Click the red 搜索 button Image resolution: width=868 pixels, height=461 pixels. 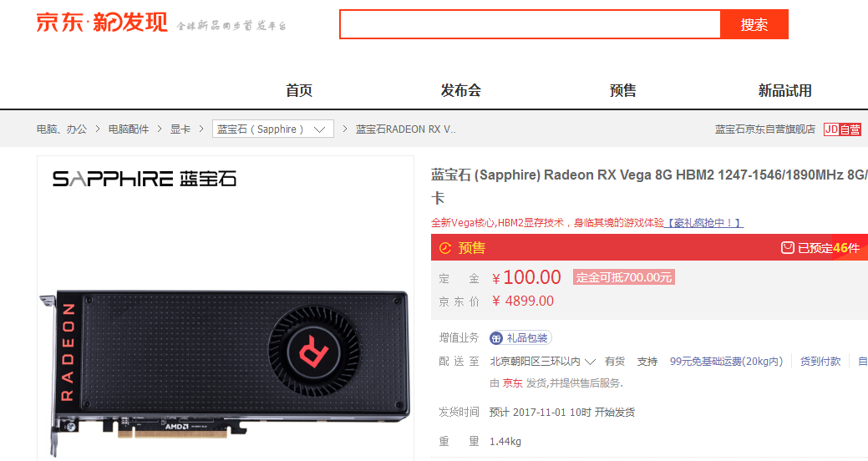(x=754, y=24)
